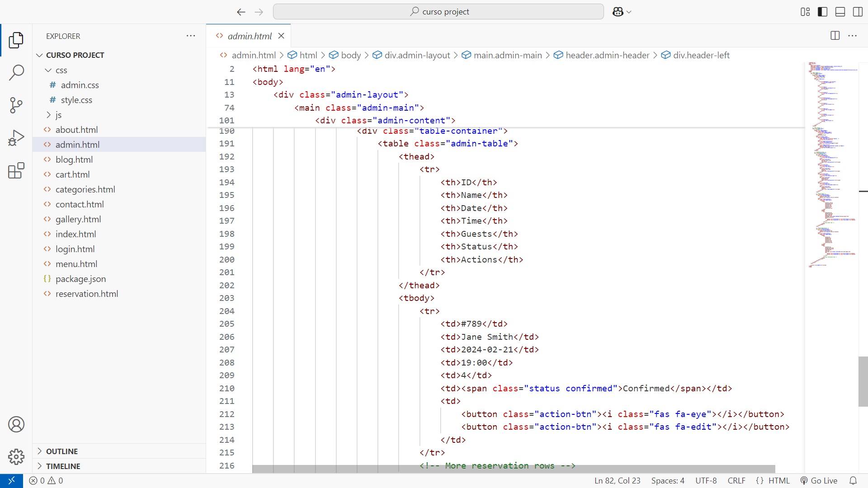Open editor More Actions menu

click(853, 36)
